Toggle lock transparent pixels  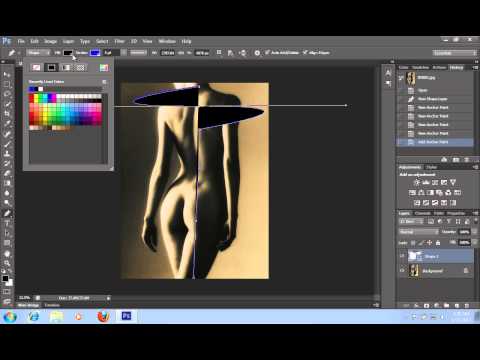(413, 243)
